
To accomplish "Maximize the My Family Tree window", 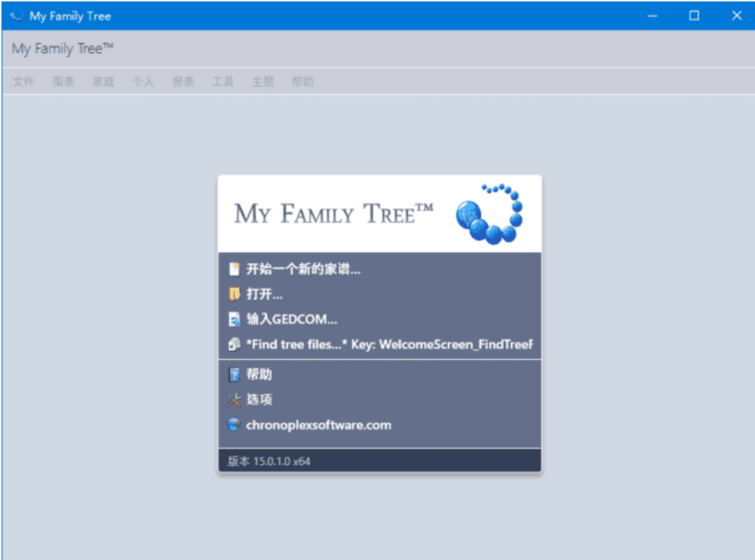I will (x=694, y=15).
